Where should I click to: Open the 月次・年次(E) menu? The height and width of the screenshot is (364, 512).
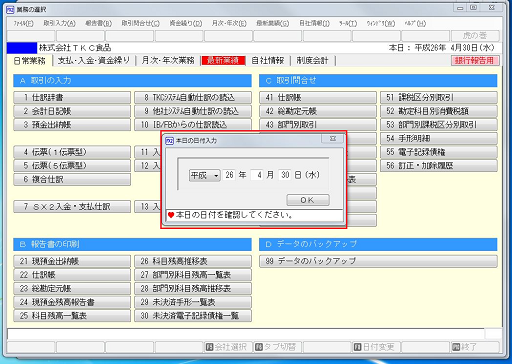[229, 23]
